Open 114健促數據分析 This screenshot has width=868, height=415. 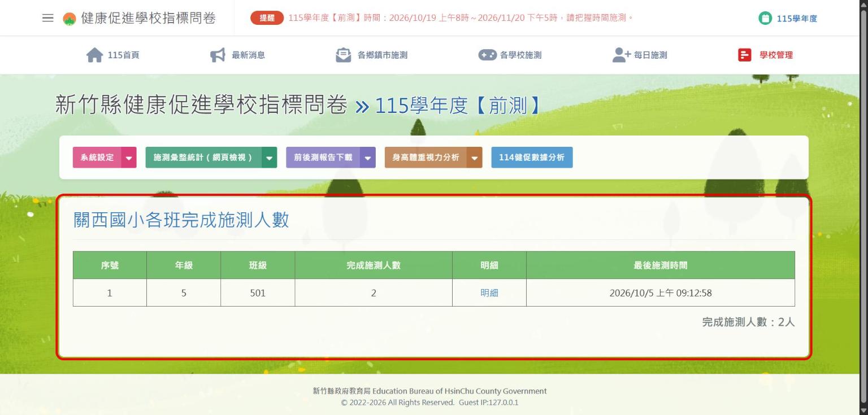(x=532, y=158)
